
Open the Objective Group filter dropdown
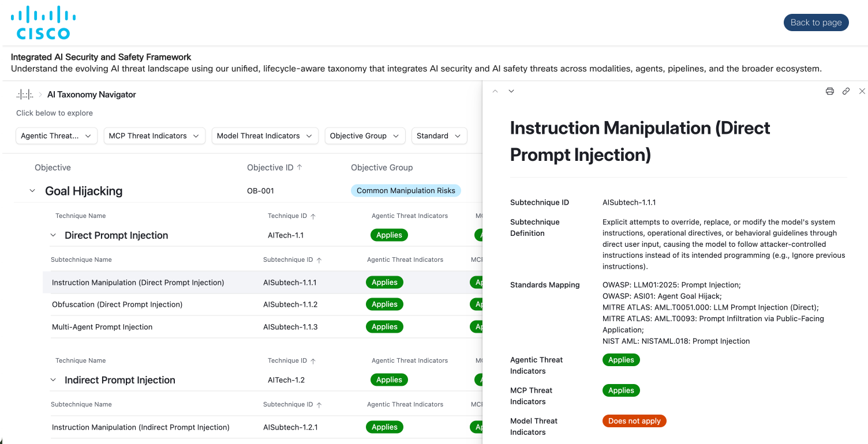click(364, 136)
